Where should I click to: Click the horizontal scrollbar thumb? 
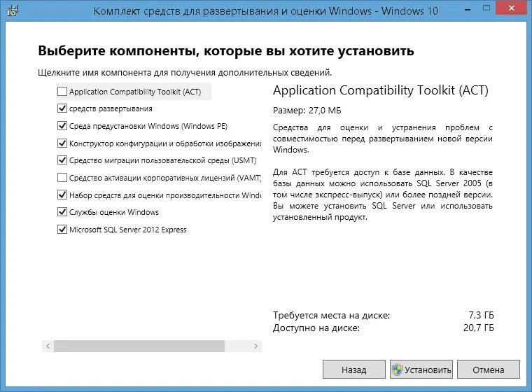point(139,346)
